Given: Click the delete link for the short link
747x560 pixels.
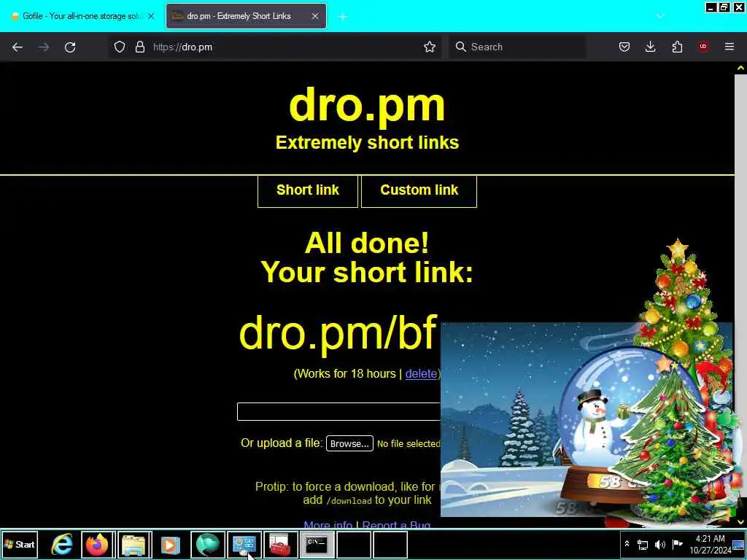Looking at the screenshot, I should pos(421,374).
